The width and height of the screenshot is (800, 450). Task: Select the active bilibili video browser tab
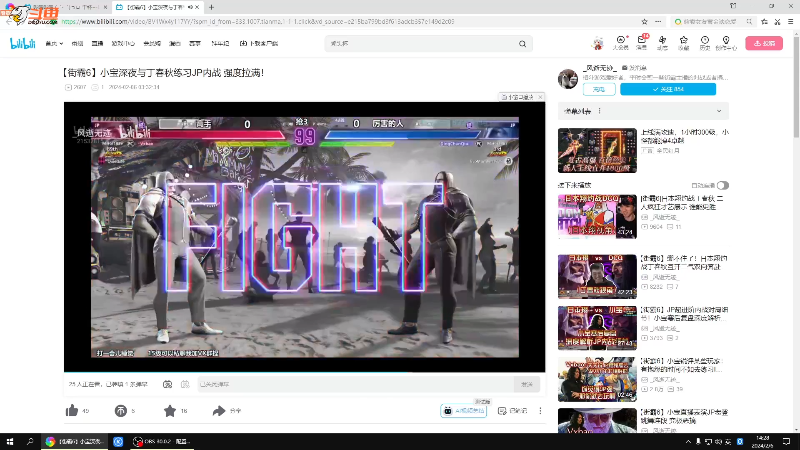point(153,7)
